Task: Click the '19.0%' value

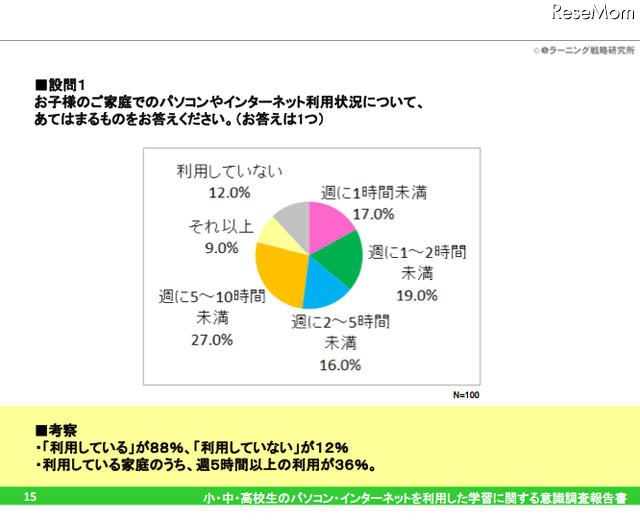Action: coord(417,296)
